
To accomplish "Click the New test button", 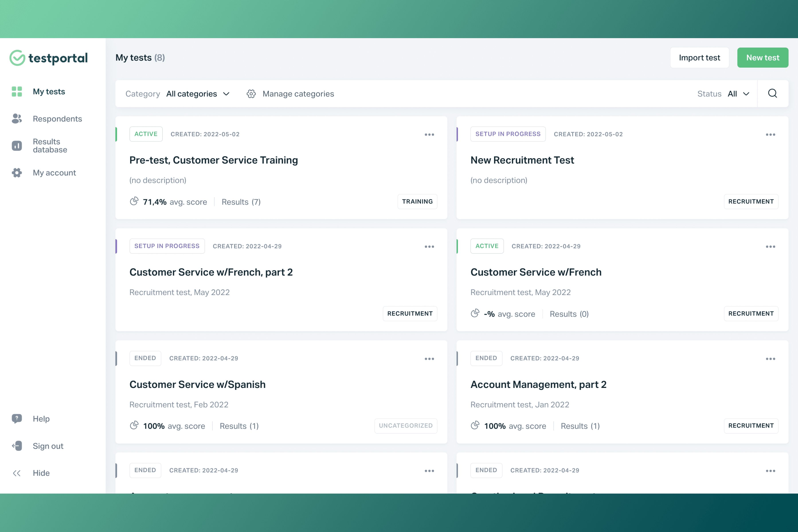I will 763,57.
